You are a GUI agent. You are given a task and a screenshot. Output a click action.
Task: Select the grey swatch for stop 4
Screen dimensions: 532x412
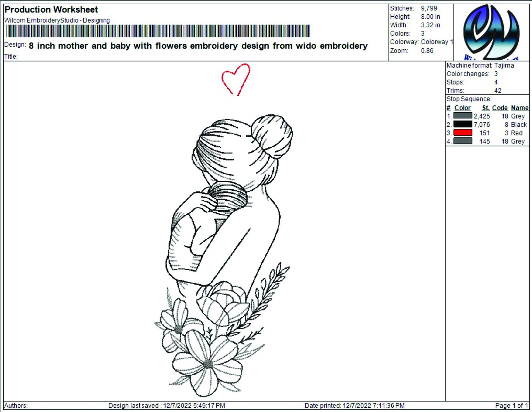[463, 141]
